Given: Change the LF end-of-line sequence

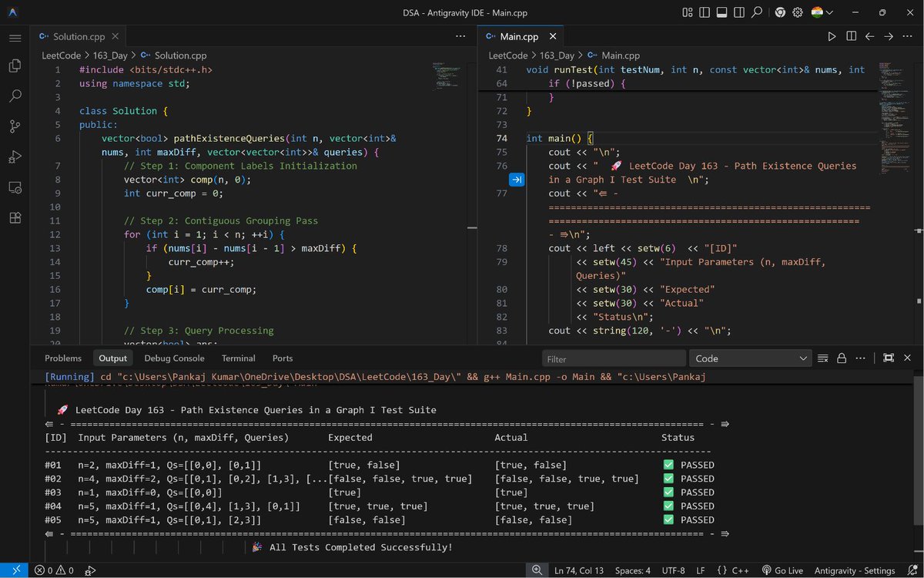Looking at the screenshot, I should [701, 570].
